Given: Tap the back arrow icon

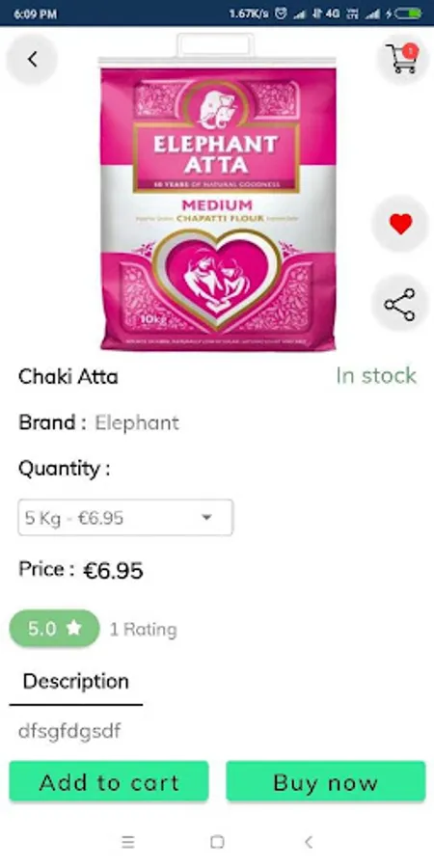Looking at the screenshot, I should click(32, 59).
